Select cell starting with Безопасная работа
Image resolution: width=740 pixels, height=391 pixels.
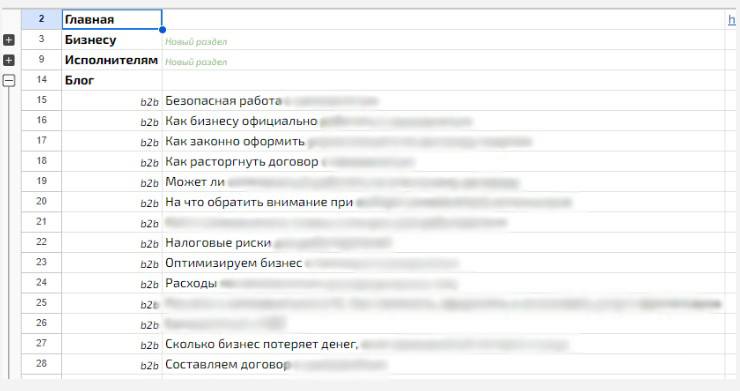[444, 101]
